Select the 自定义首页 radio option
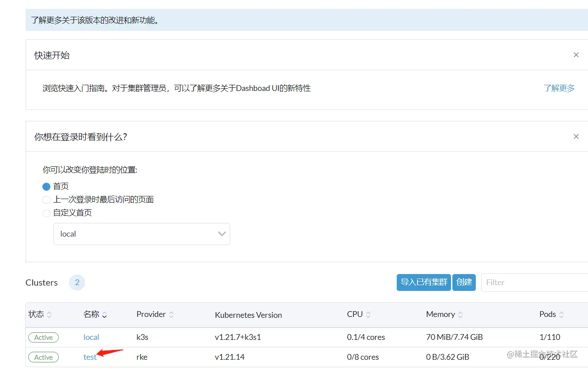The image size is (588, 369). [46, 213]
